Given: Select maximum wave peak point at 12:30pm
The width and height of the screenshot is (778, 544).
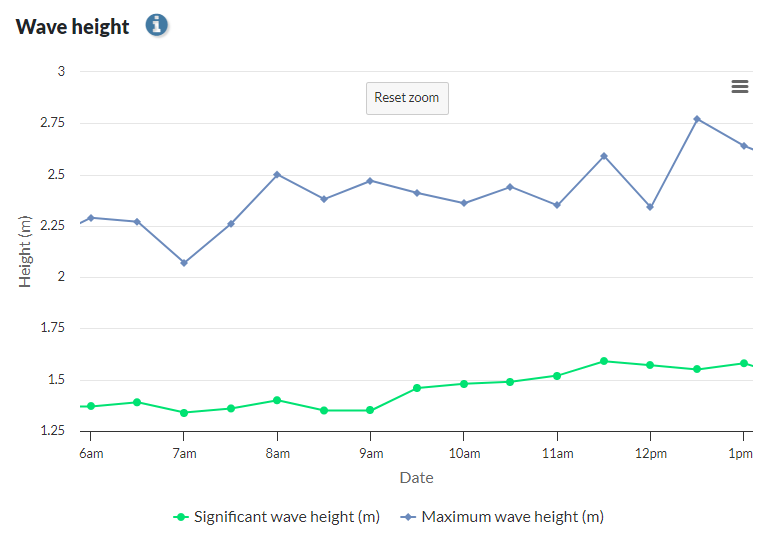Looking at the screenshot, I should pyautogui.click(x=697, y=119).
